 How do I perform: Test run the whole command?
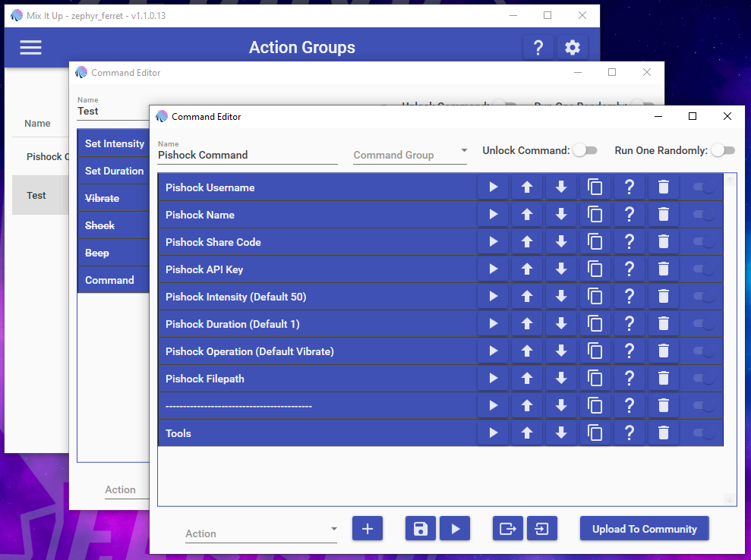coord(455,528)
